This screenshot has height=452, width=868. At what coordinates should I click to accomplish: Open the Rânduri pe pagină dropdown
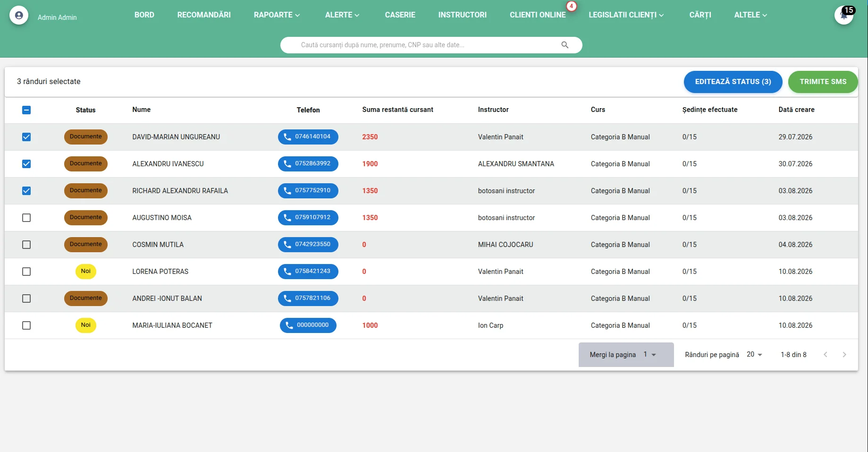pos(754,355)
